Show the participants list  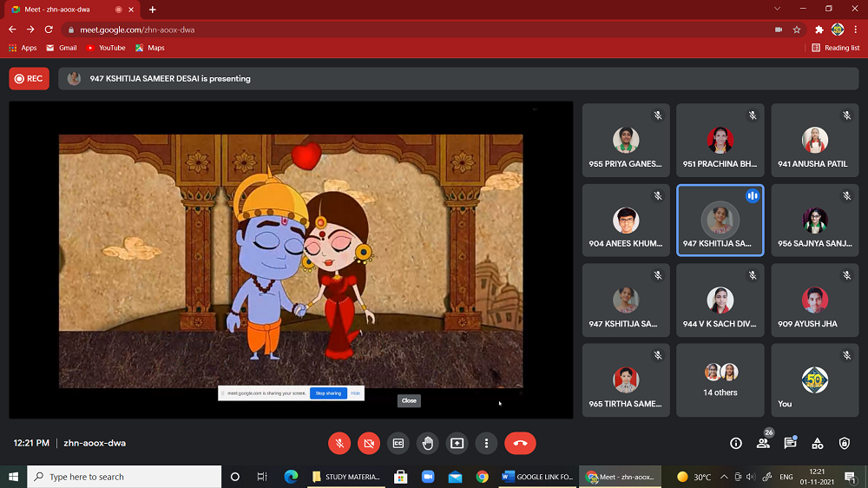tap(763, 443)
